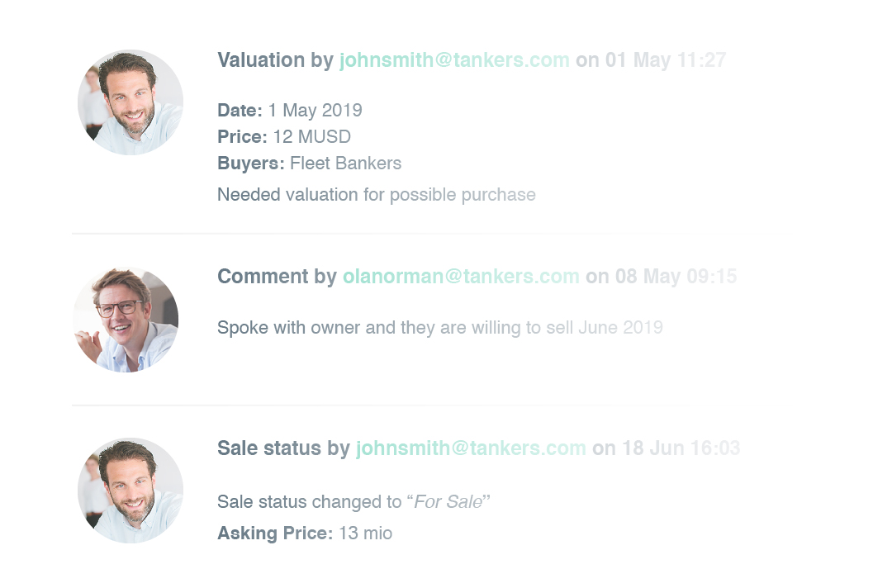Click the '08 May 09:15' timestamp
Image resolution: width=892 pixels, height=588 pixels.
676,277
